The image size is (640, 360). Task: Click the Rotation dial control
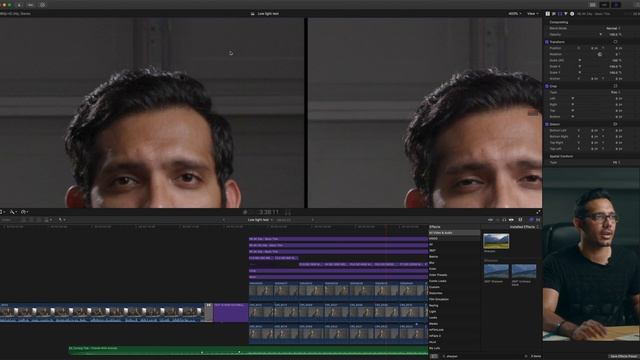[600, 54]
